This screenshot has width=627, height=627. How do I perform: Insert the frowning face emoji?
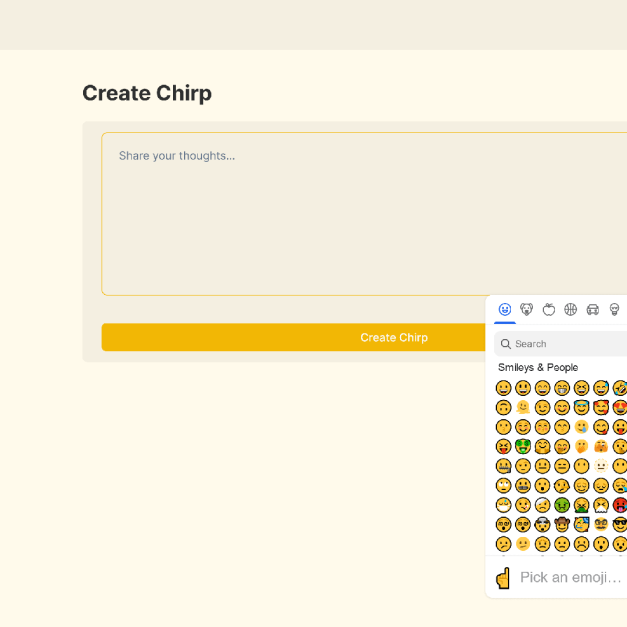581,544
